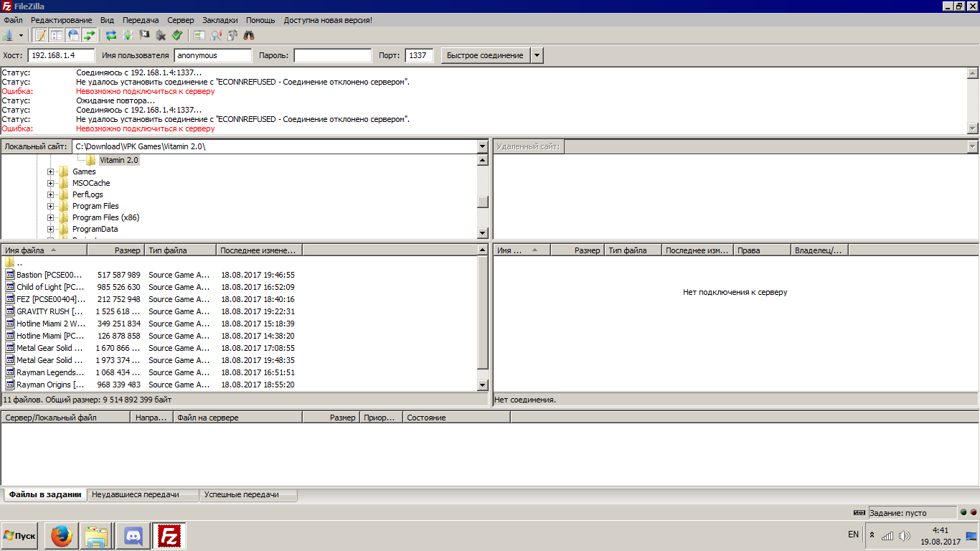Screen dimensions: 980x551
Task: Reconnect to last server with green checkmark
Action: [x=177, y=34]
